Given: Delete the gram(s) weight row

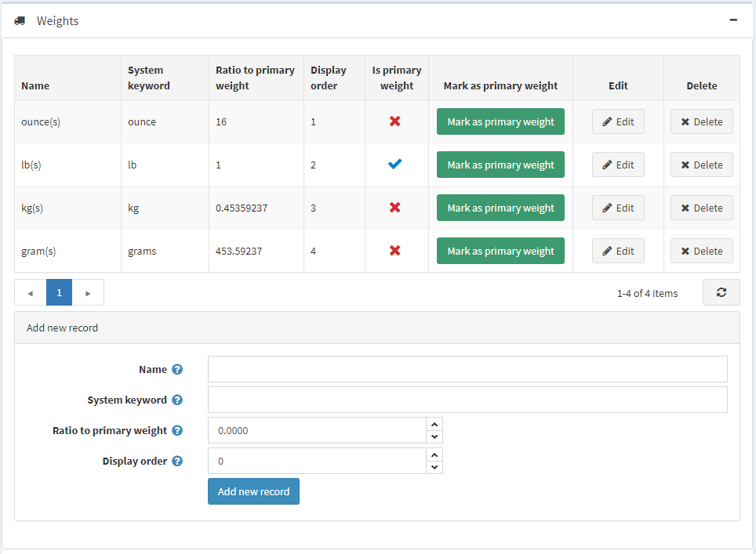Looking at the screenshot, I should pyautogui.click(x=701, y=251).
